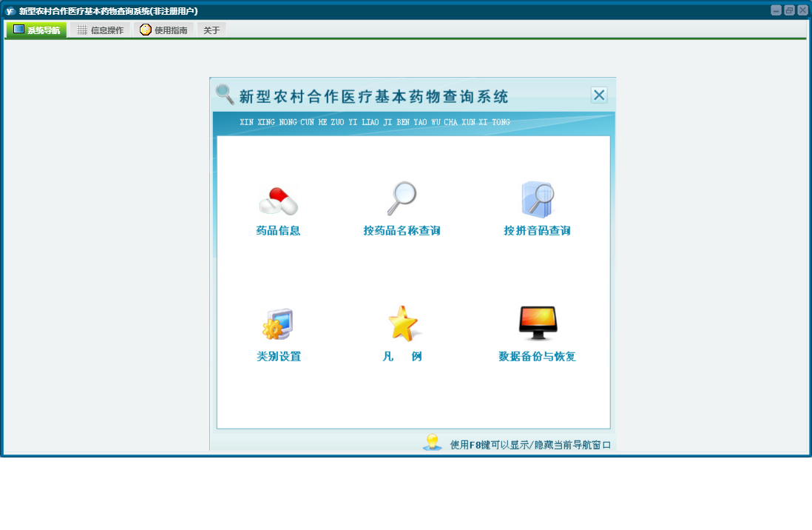Screen dimensions: 812x530
Task: Open the 药品信息 pill icon
Action: point(279,201)
